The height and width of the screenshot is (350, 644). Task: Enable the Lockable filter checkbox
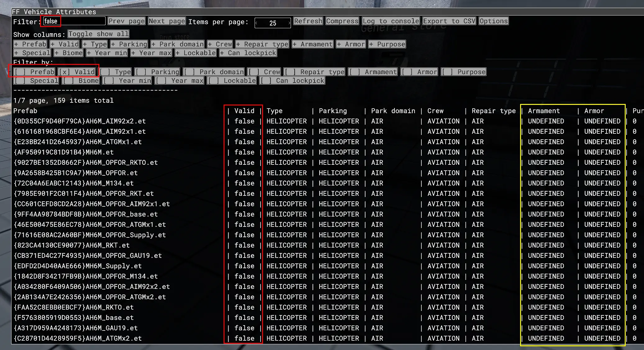tap(231, 80)
